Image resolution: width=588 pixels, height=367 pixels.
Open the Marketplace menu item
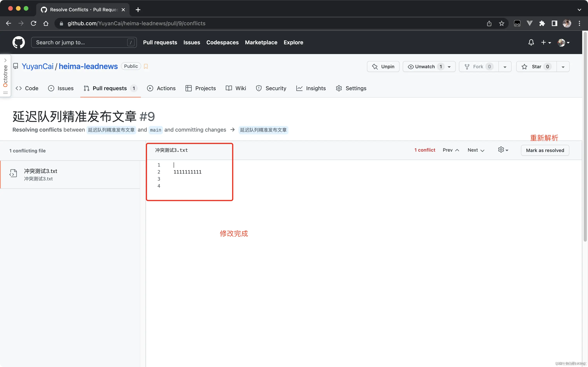click(261, 42)
